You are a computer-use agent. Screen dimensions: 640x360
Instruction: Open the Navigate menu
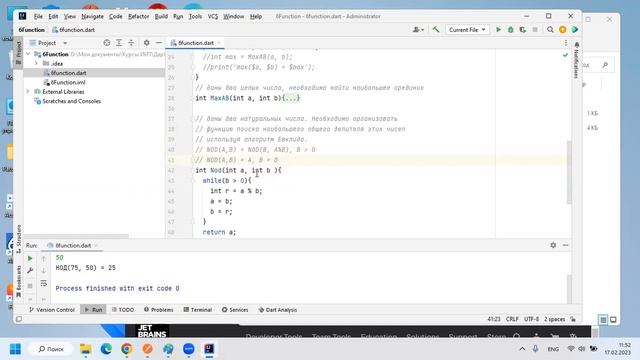[92, 16]
